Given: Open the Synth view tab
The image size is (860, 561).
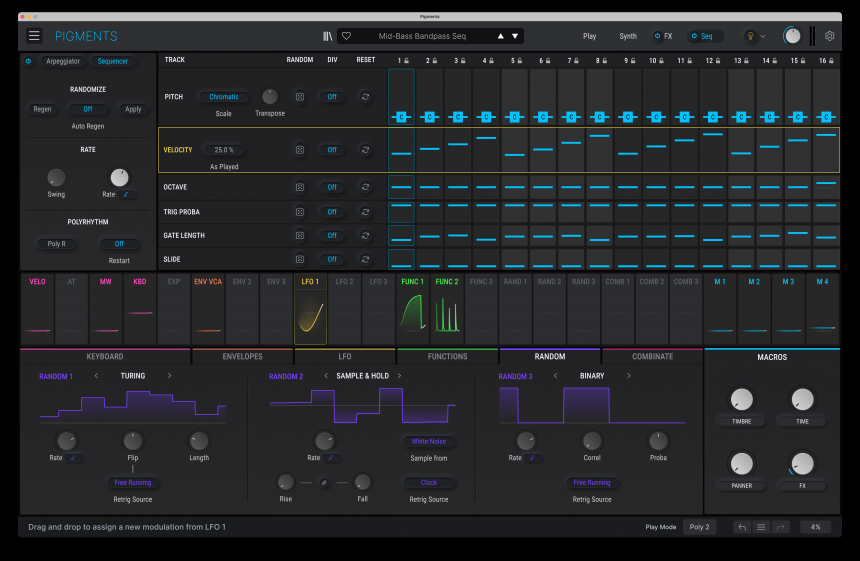Looking at the screenshot, I should [x=627, y=36].
